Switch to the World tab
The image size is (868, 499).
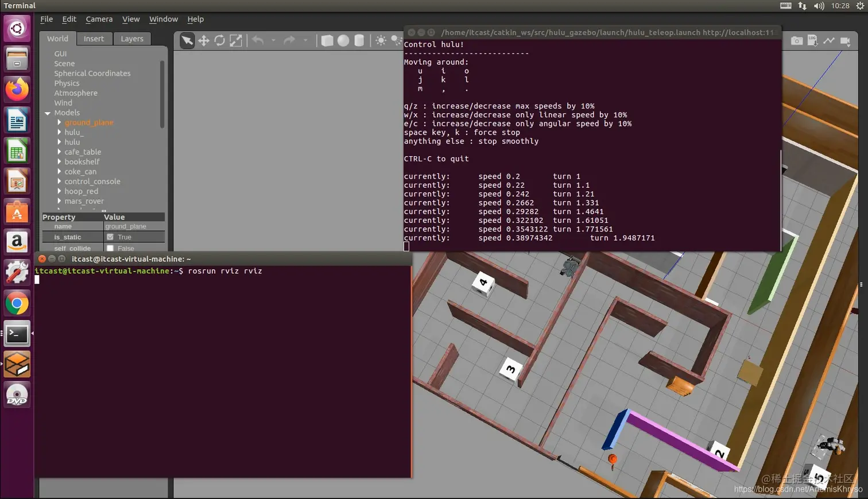point(57,38)
